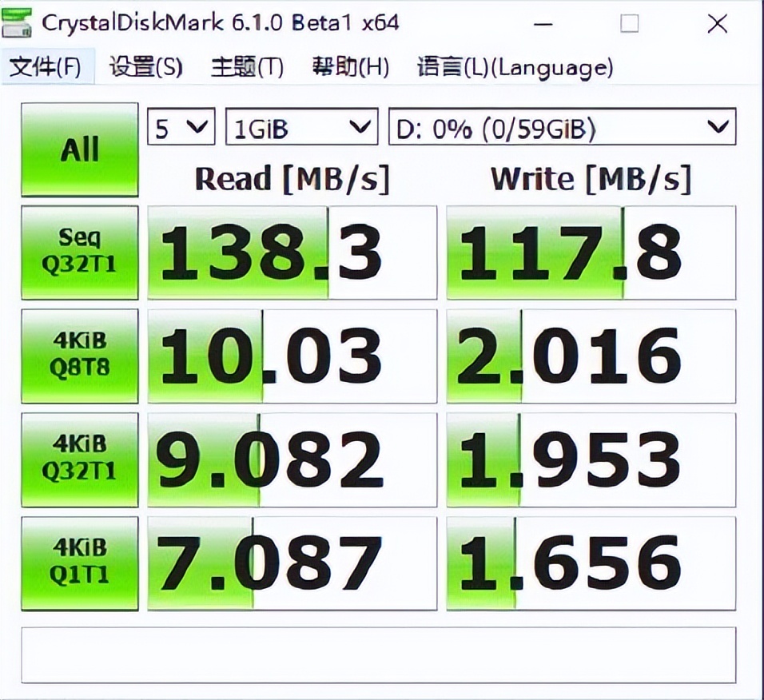Open the 语言(L)(Language) menu

pyautogui.click(x=515, y=67)
